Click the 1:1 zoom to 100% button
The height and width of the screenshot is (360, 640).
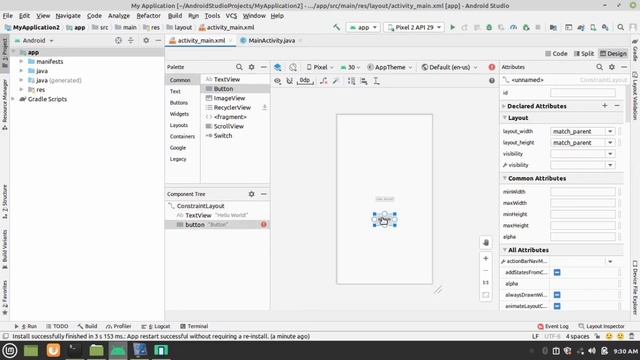click(x=486, y=282)
